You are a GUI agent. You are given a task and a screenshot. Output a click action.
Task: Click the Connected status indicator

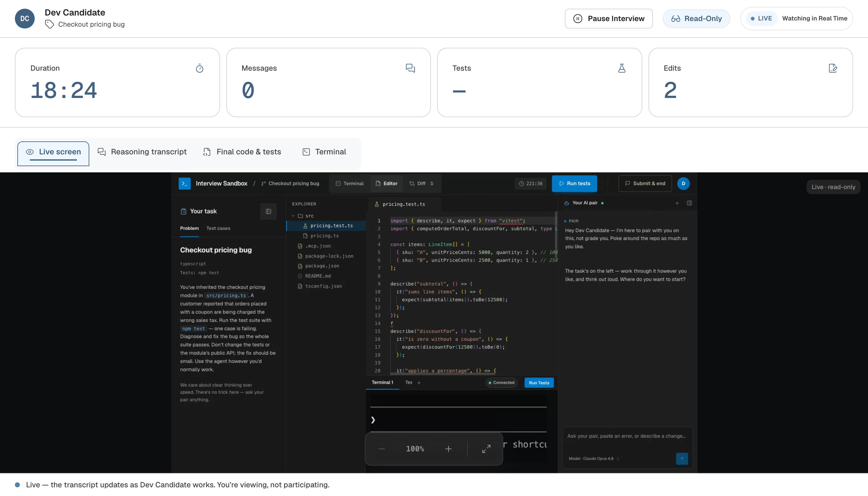coord(502,383)
